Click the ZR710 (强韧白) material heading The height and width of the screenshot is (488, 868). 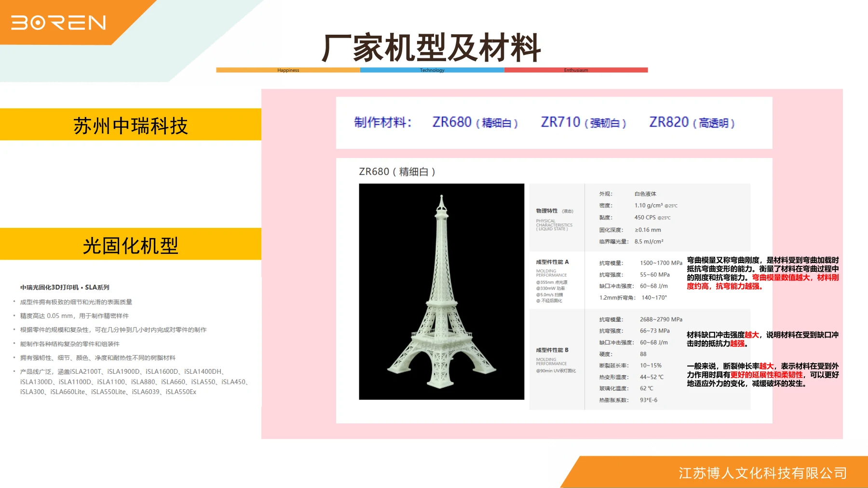583,122
